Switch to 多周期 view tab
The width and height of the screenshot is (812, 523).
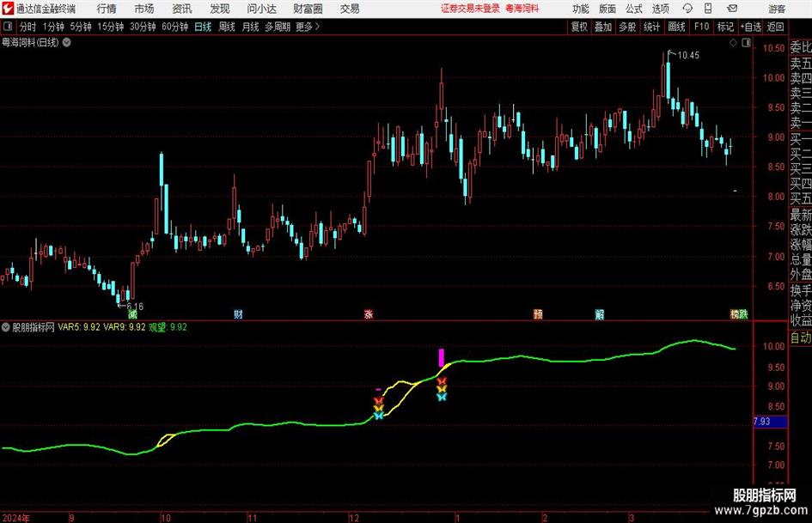(278, 27)
